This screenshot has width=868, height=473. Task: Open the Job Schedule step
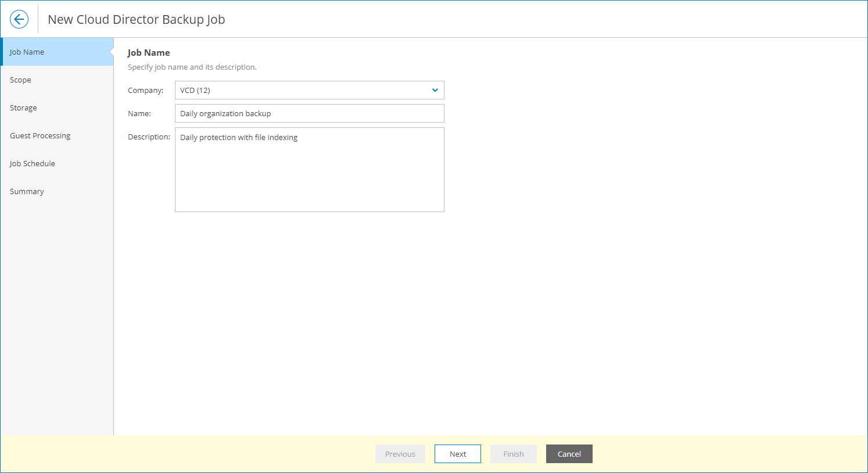pos(57,163)
